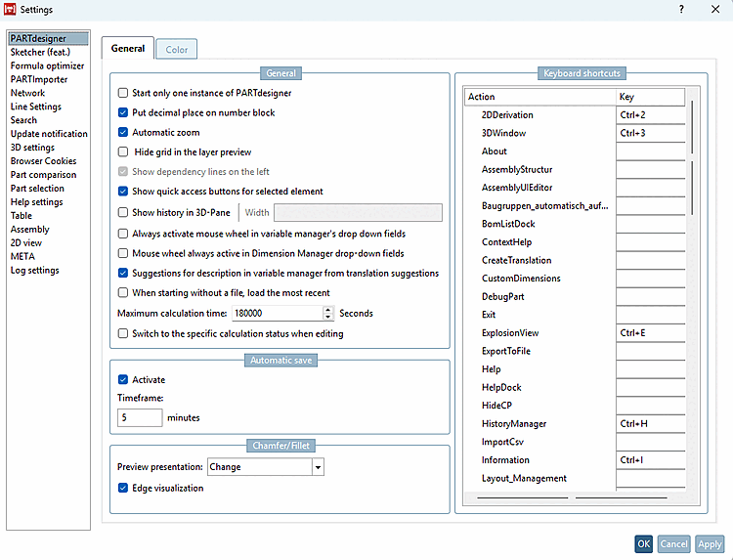The image size is (733, 560).
Task: Open Line Settings category
Action: click(36, 107)
